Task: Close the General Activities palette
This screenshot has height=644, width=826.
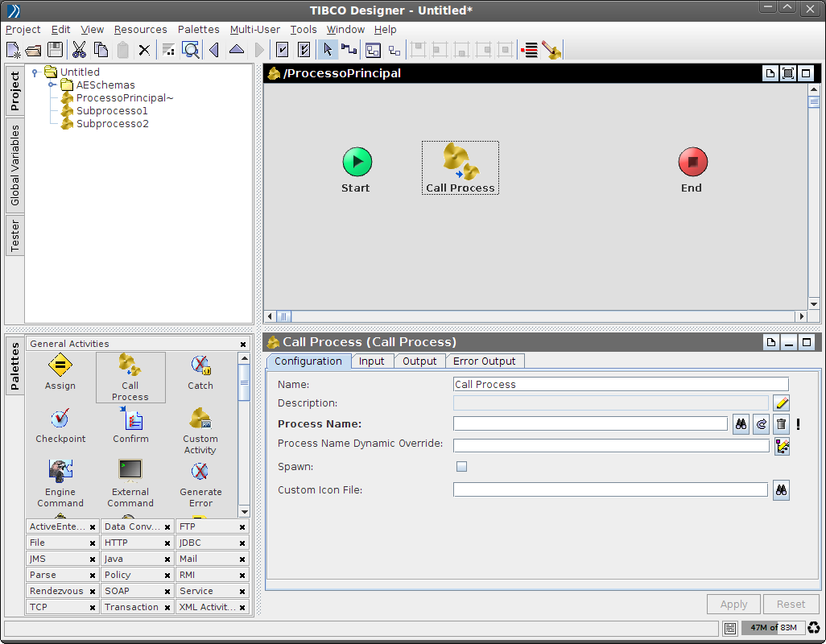Action: click(x=243, y=345)
